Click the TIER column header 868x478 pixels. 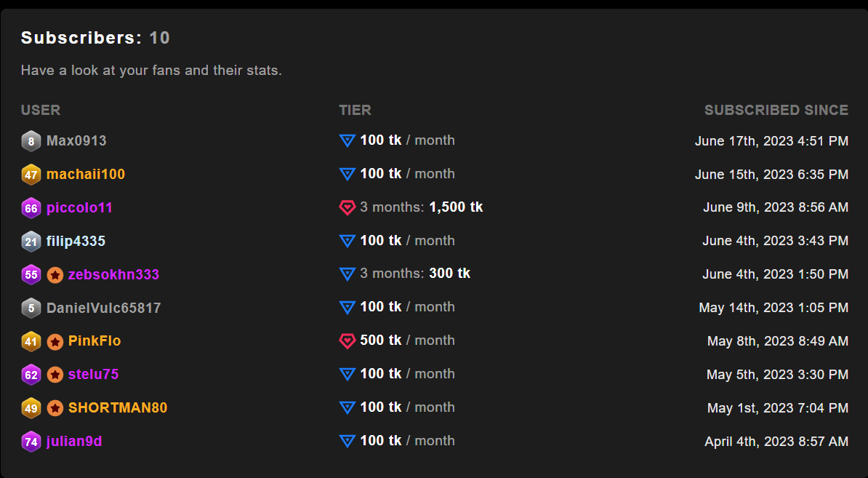click(355, 111)
